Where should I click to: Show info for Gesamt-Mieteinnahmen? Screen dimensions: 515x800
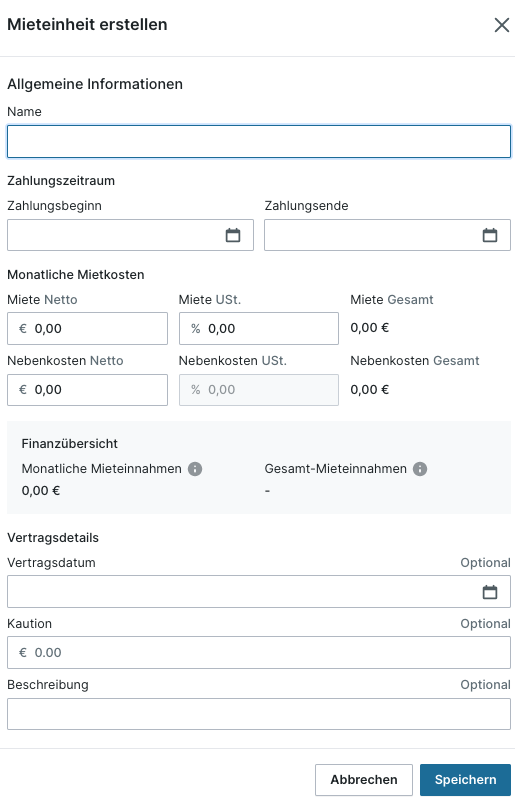pos(420,469)
